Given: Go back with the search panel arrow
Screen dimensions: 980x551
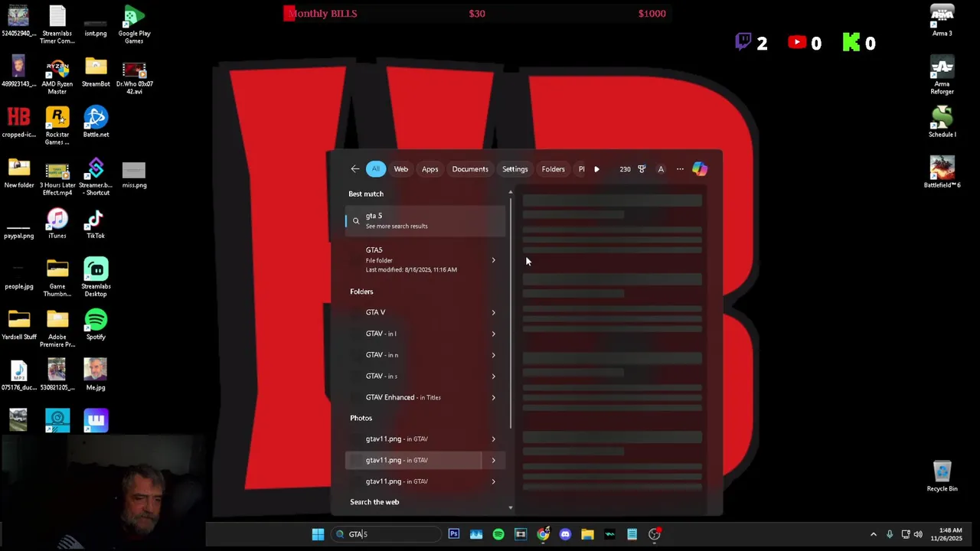Looking at the screenshot, I should point(354,169).
